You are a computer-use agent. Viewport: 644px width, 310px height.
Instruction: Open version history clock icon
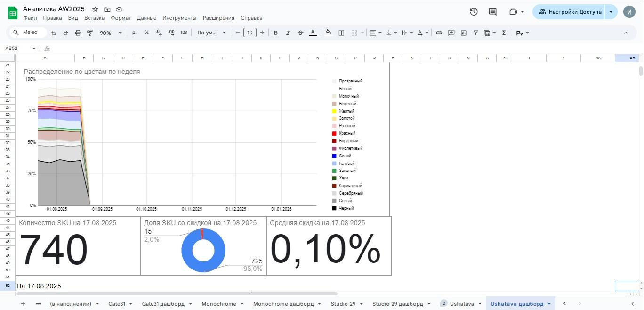tap(474, 12)
